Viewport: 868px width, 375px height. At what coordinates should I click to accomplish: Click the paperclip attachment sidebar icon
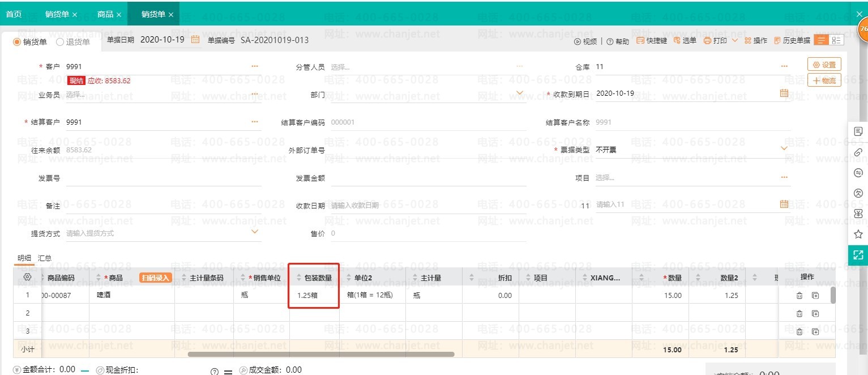tap(858, 152)
